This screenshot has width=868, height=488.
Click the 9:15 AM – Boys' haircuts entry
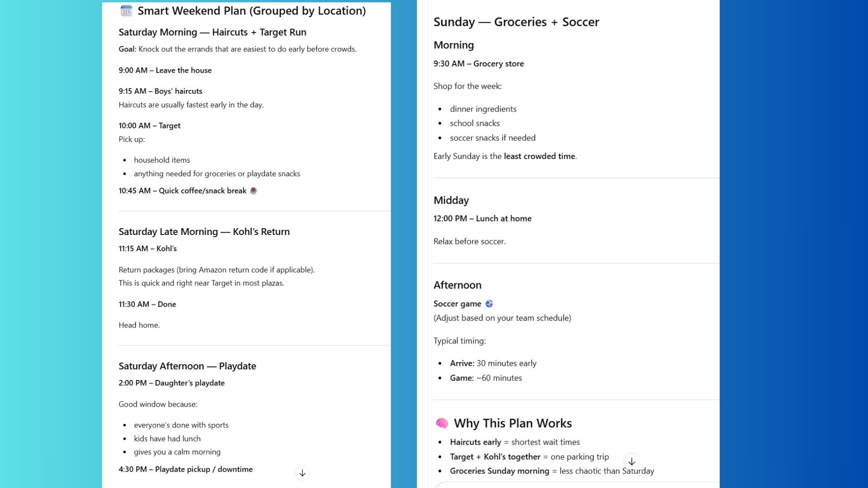coord(160,91)
